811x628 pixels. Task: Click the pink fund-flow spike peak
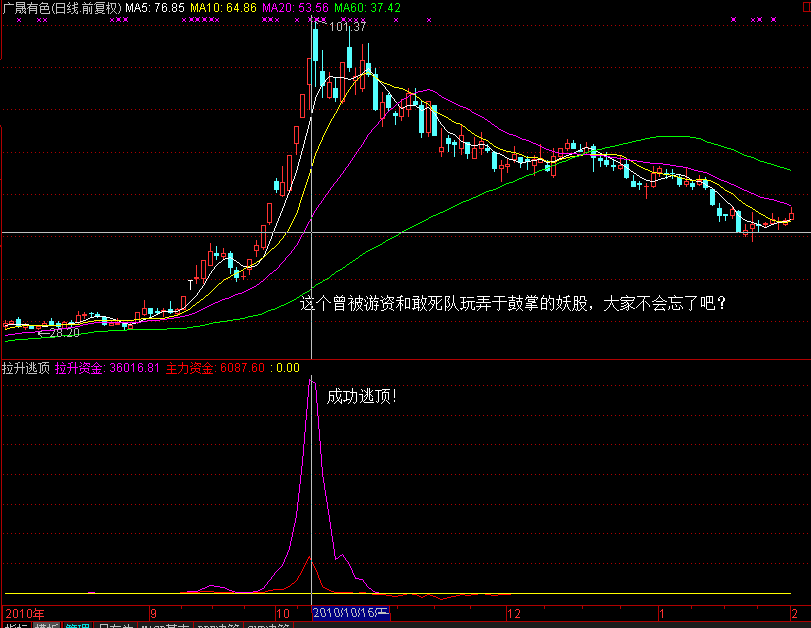(x=312, y=381)
